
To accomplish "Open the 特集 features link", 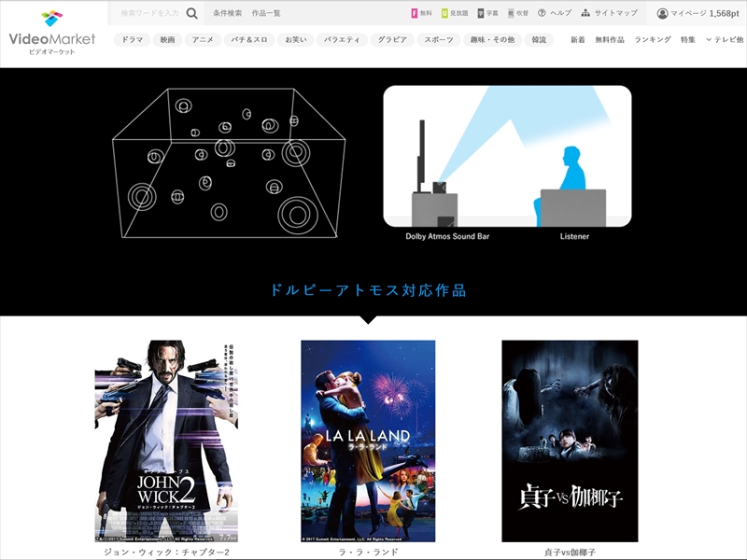I will [x=688, y=40].
